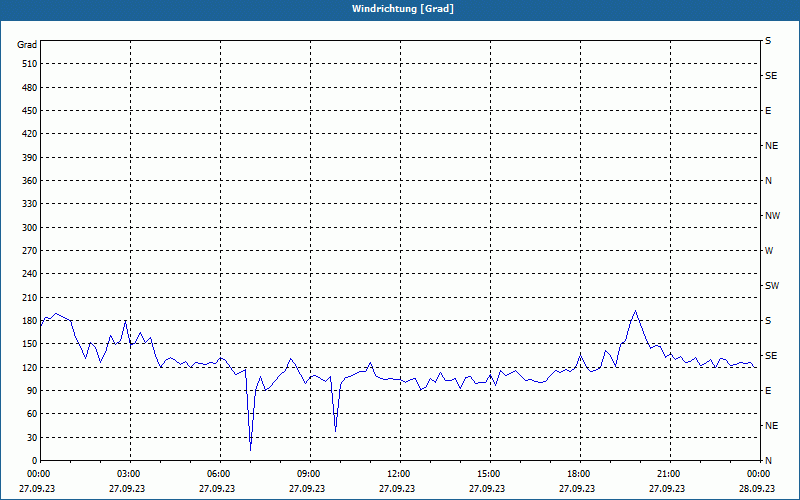Screen dimensions: 800x500
Task: Click the 210 degree axis label
Action: tap(30, 297)
